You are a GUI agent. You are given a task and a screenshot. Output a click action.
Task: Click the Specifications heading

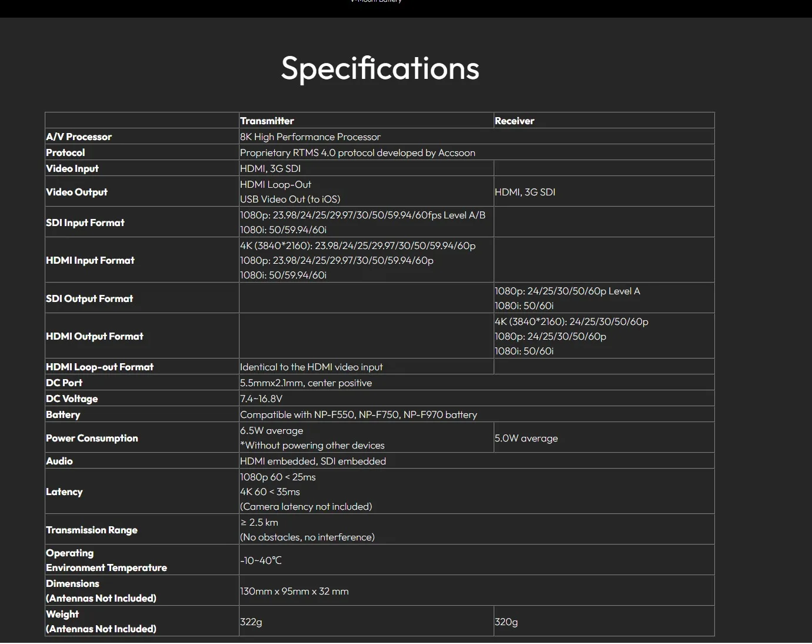(x=380, y=68)
